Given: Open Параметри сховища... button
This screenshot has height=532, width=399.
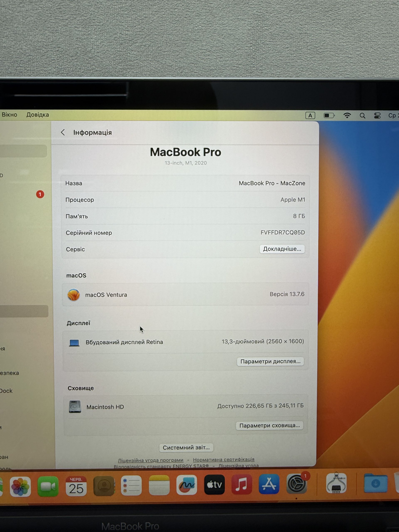Looking at the screenshot, I should [270, 425].
